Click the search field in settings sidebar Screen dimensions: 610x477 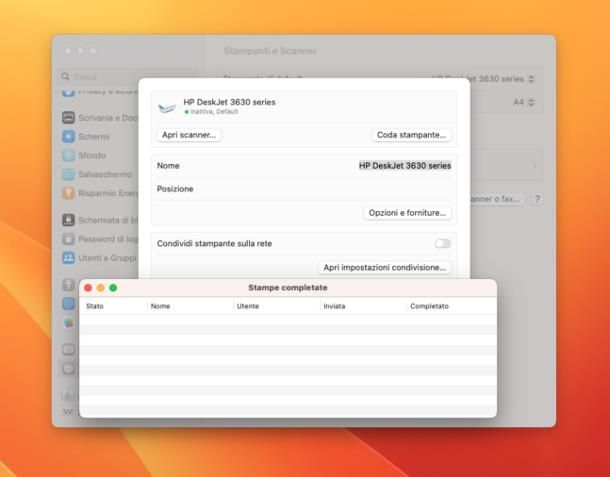pos(129,77)
